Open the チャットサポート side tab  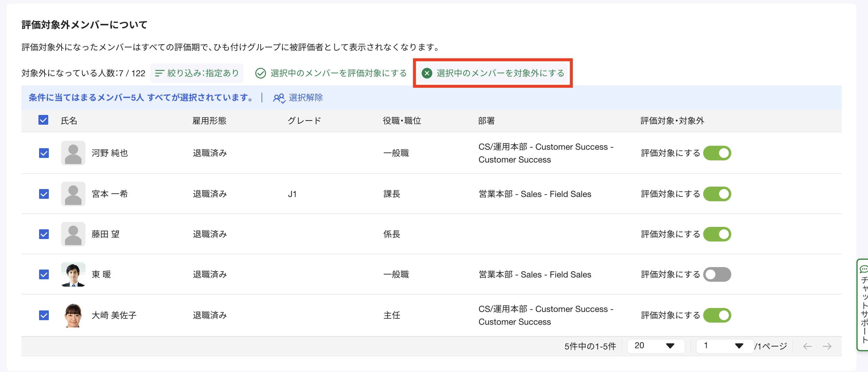pyautogui.click(x=863, y=305)
